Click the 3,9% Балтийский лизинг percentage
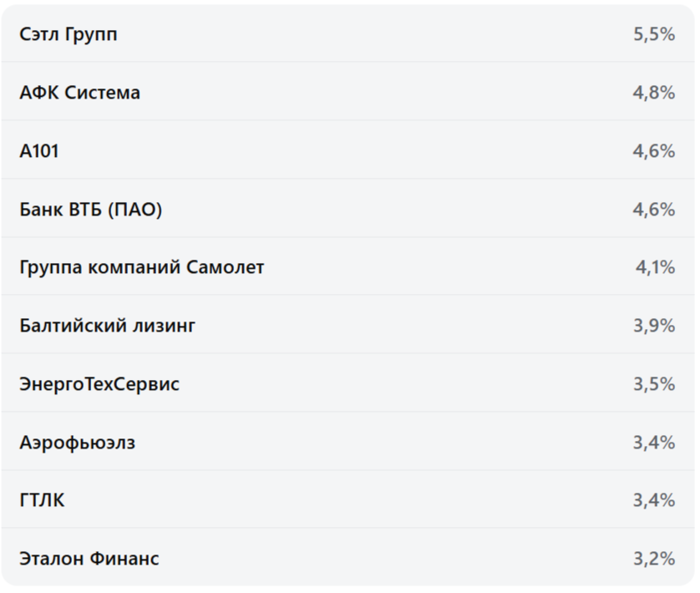 653,326
